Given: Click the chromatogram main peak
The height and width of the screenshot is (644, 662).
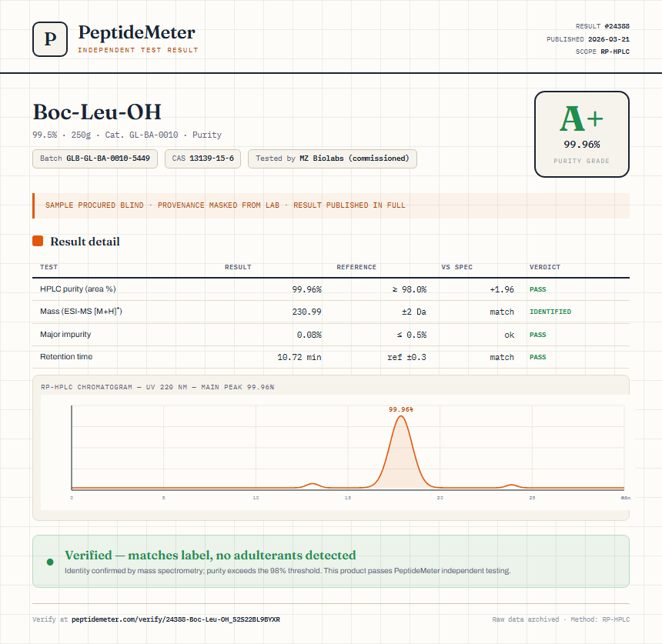Looking at the screenshot, I should (x=400, y=452).
